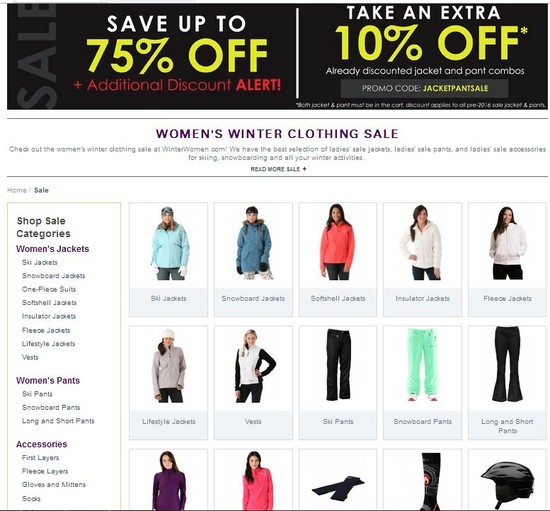Open the Ski Jackets category thumbnail
Image resolution: width=550 pixels, height=511 pixels.
pyautogui.click(x=168, y=259)
